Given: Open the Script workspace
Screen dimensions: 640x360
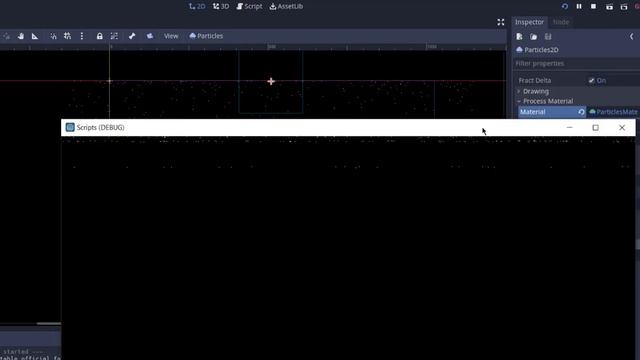Looking at the screenshot, I should [x=249, y=7].
